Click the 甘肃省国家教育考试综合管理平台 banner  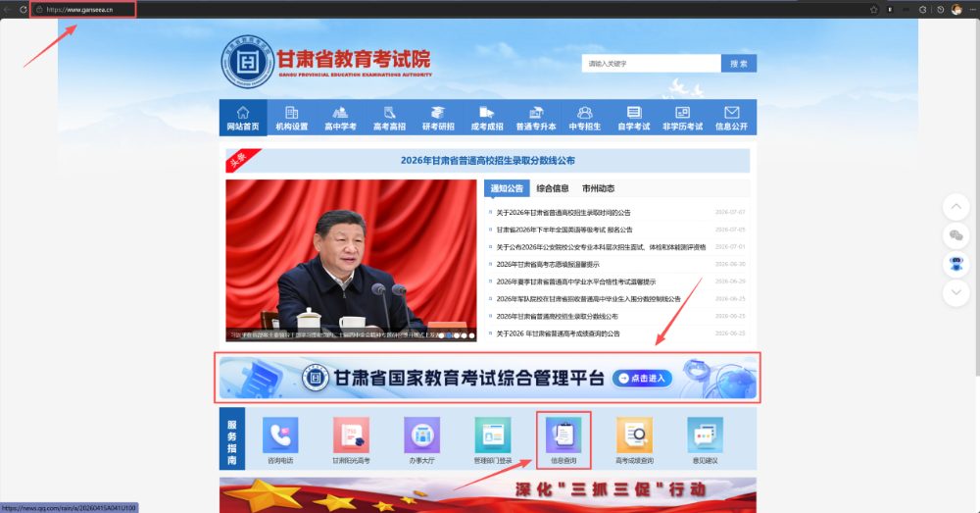(x=487, y=378)
